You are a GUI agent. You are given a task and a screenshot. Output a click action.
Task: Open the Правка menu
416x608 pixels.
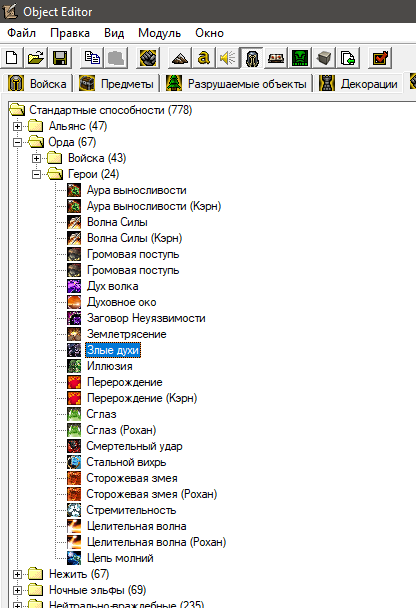coord(70,33)
